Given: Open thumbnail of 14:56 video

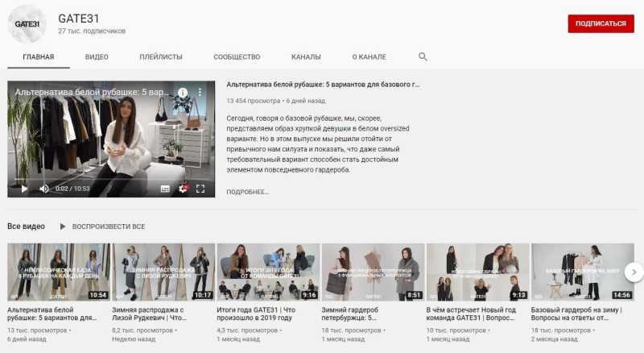Looking at the screenshot, I should point(582,272).
